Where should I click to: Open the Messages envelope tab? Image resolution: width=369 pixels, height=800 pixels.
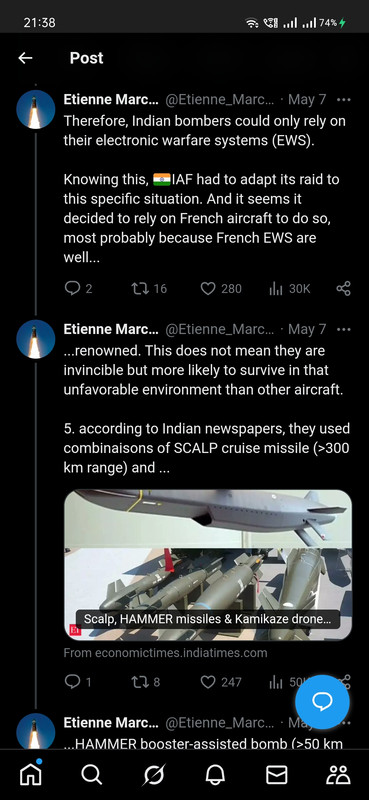click(x=277, y=775)
